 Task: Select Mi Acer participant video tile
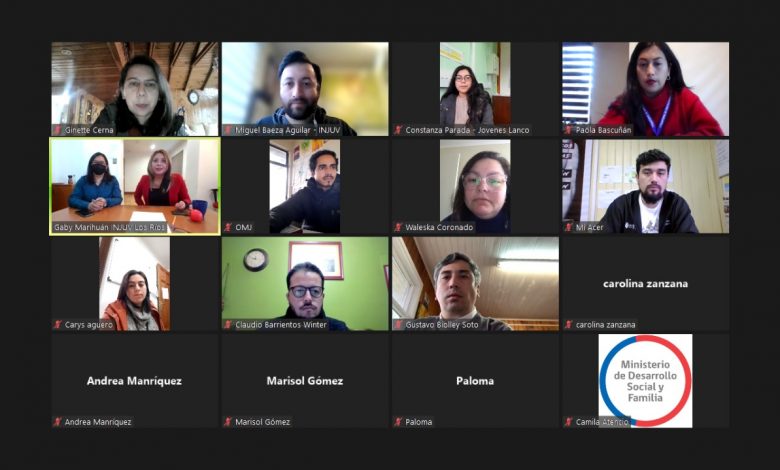(x=646, y=187)
